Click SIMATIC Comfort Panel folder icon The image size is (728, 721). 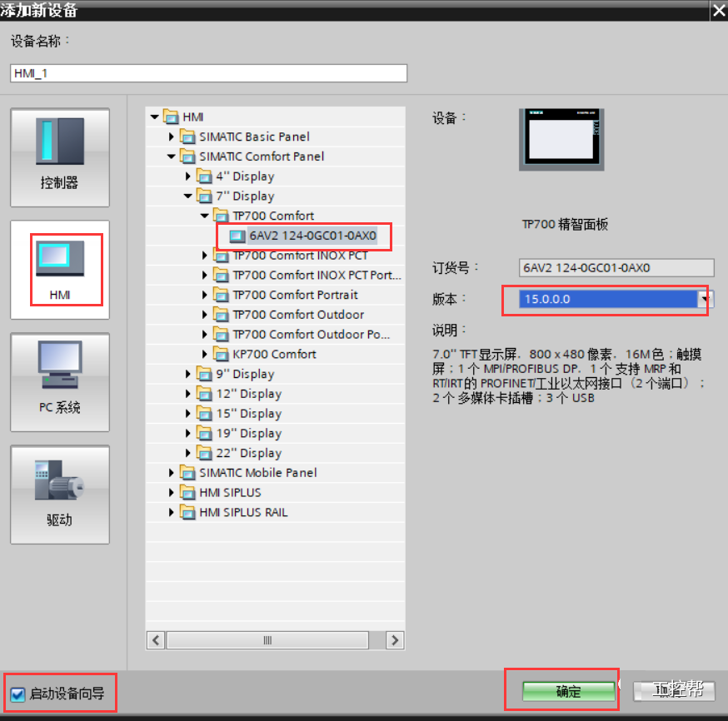click(187, 157)
